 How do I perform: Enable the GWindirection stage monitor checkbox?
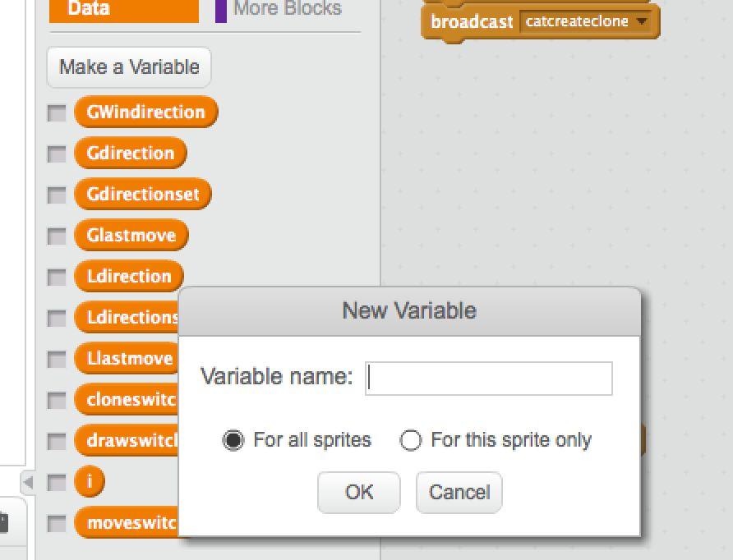pyautogui.click(x=57, y=113)
